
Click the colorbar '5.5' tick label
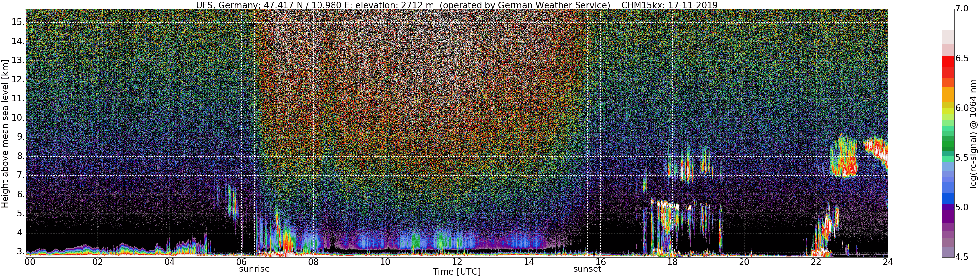962,158
